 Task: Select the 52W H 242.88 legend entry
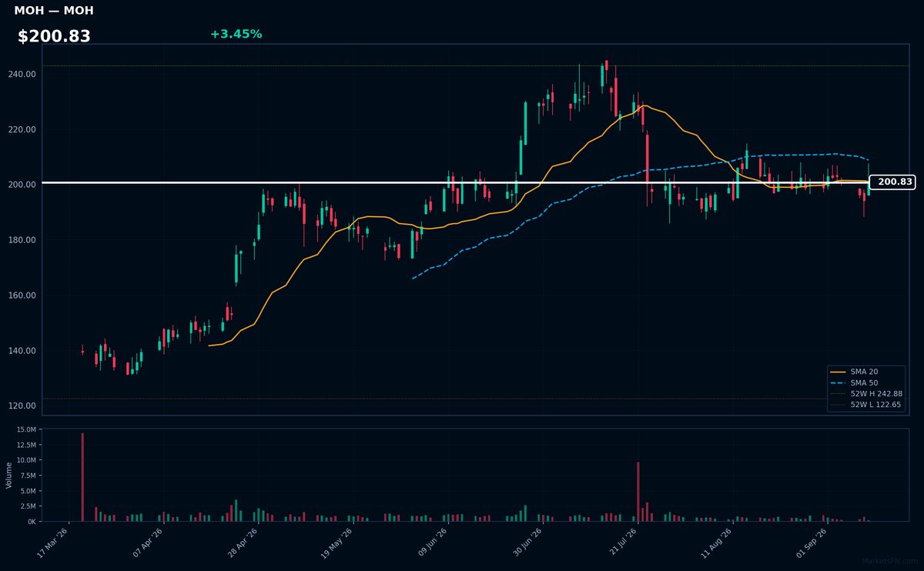coord(866,393)
